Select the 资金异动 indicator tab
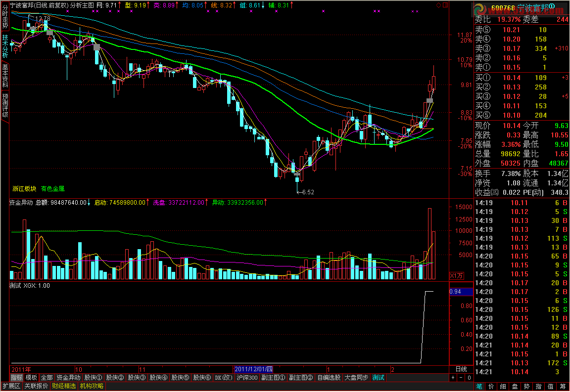570x392 pixels. tap(68, 378)
